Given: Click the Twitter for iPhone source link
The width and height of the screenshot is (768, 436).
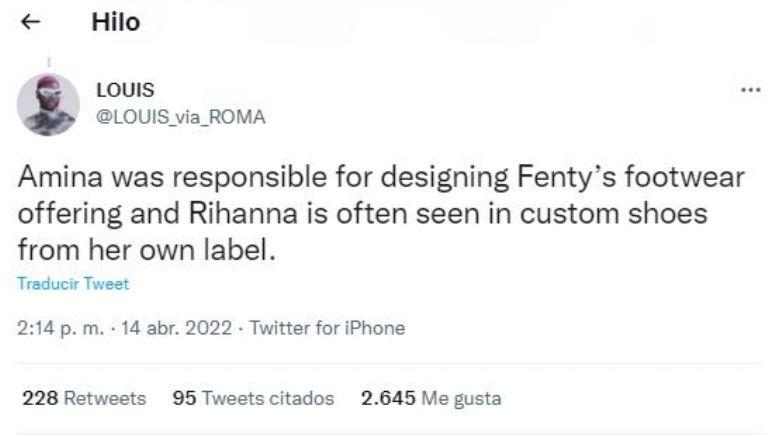Looking at the screenshot, I should pyautogui.click(x=327, y=328).
